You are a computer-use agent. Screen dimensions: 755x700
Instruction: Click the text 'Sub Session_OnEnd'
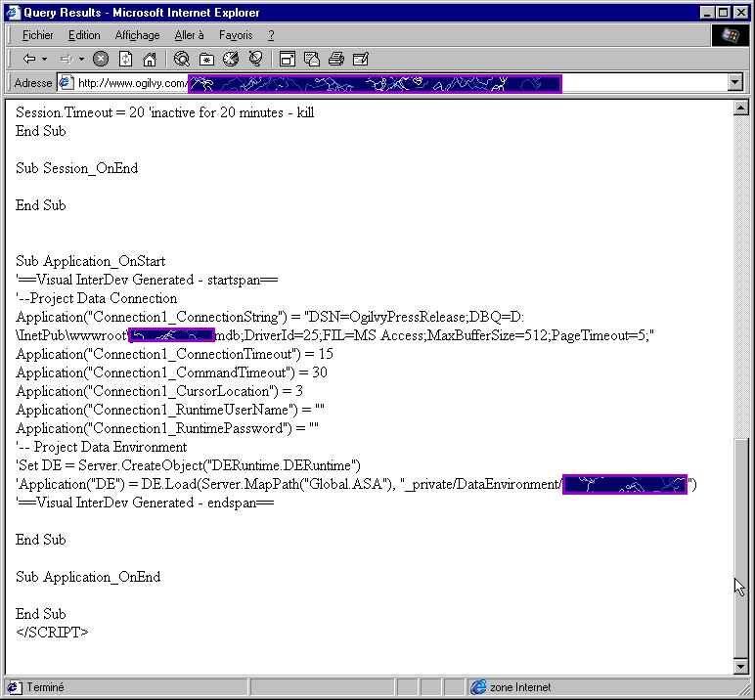(76, 168)
